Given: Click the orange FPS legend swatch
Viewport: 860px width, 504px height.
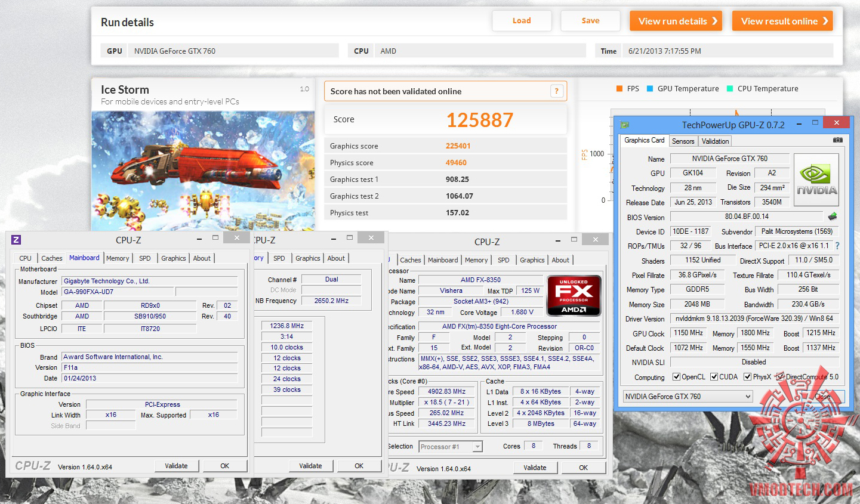Looking at the screenshot, I should [x=619, y=88].
